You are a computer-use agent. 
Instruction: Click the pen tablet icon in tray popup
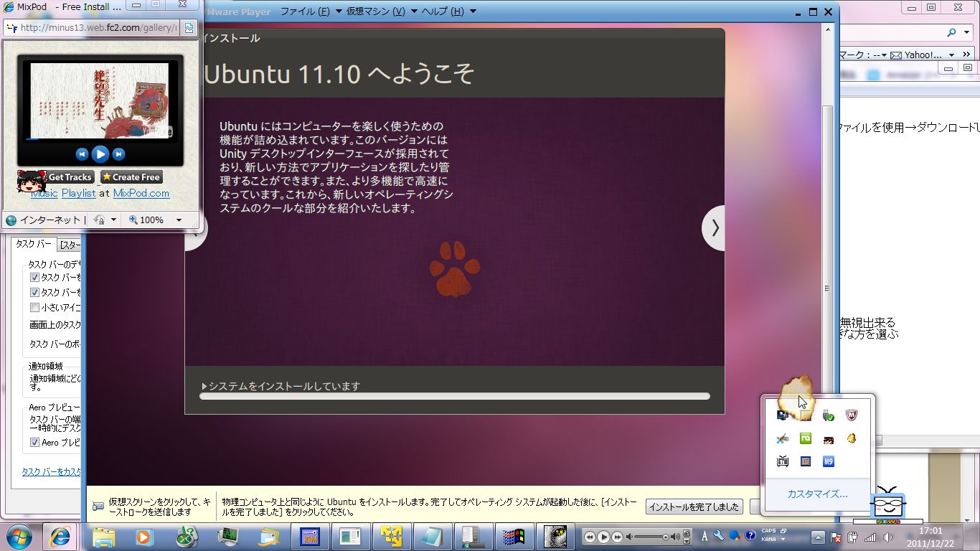[783, 438]
